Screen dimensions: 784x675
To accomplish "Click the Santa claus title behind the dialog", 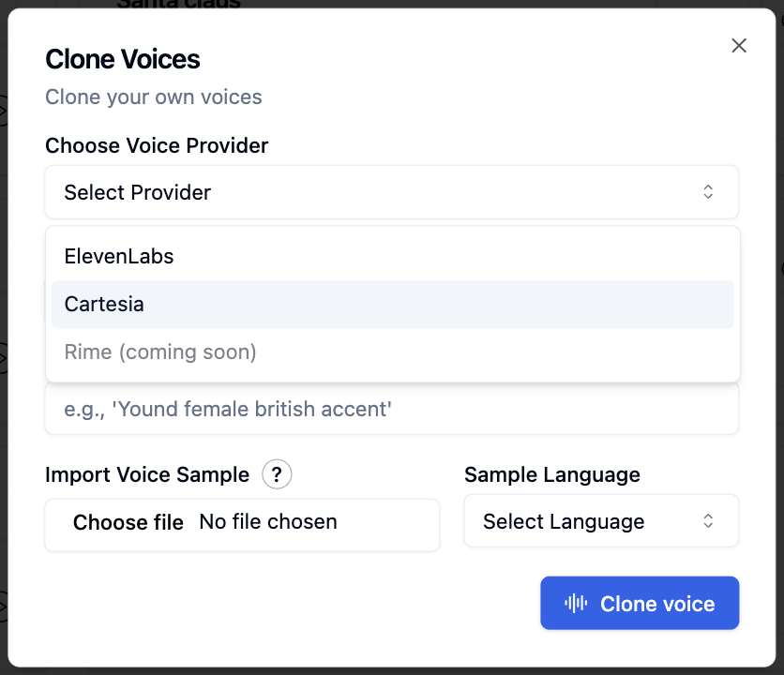I will click(x=178, y=5).
